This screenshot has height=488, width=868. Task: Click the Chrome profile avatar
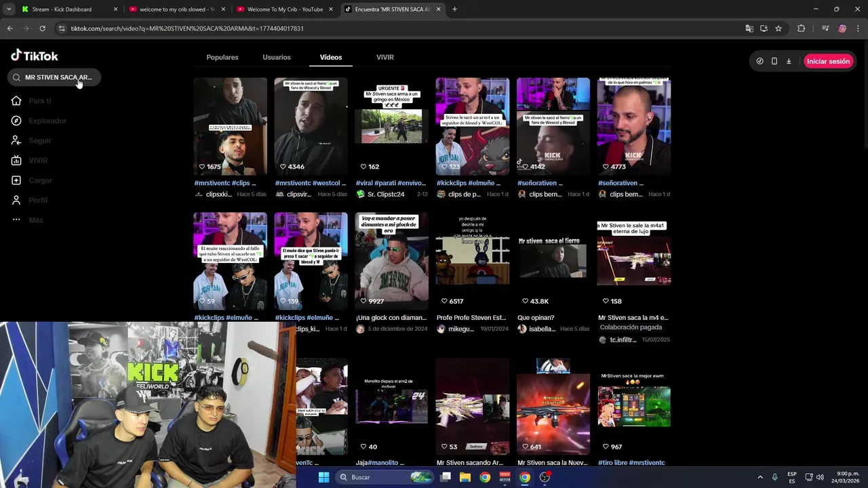(842, 28)
